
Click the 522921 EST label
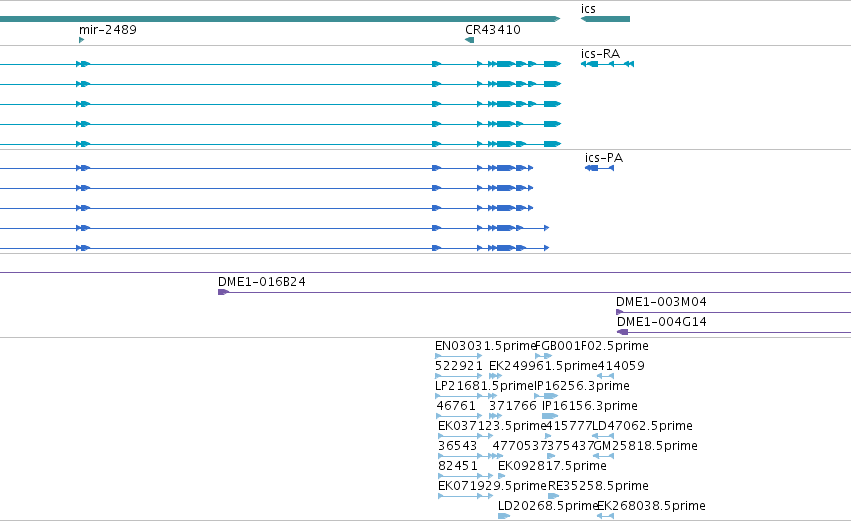[459, 366]
